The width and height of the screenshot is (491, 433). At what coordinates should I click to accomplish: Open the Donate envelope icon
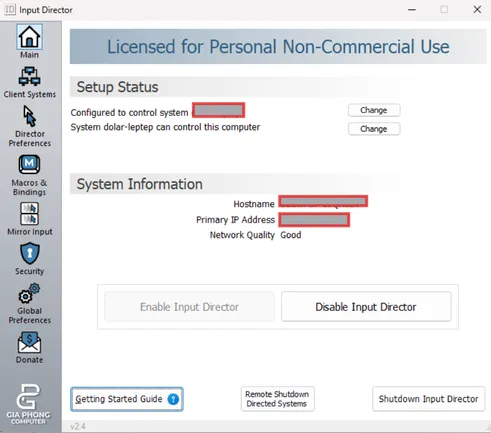click(x=29, y=342)
